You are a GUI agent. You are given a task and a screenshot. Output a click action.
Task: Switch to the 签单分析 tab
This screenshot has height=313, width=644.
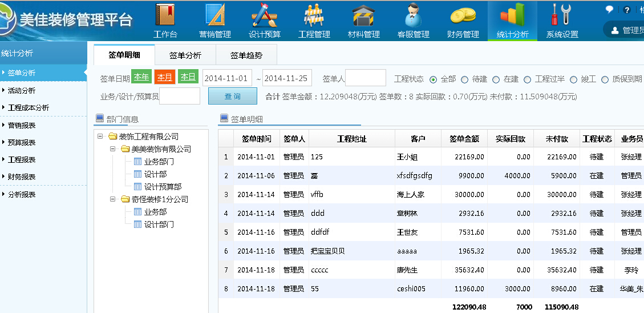185,55
